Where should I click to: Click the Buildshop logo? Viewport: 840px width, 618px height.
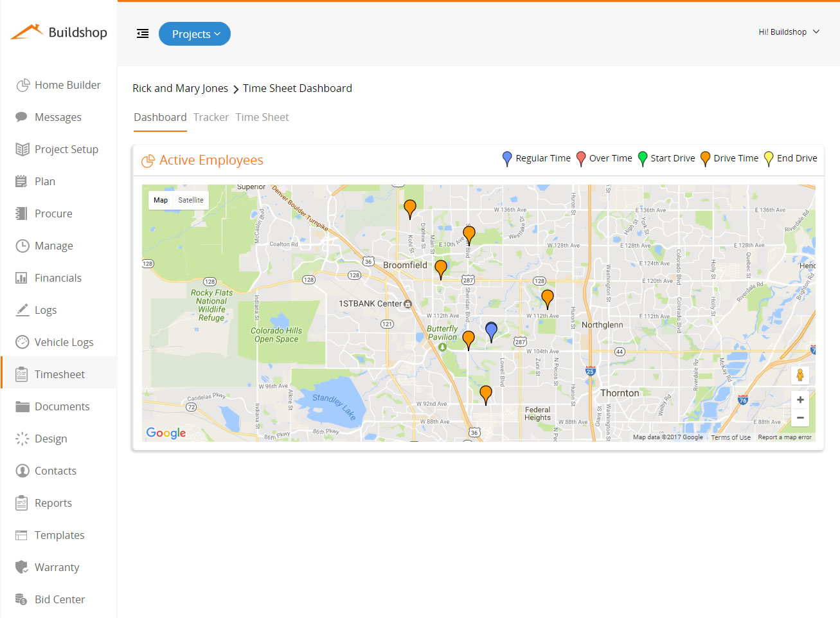[x=59, y=32]
